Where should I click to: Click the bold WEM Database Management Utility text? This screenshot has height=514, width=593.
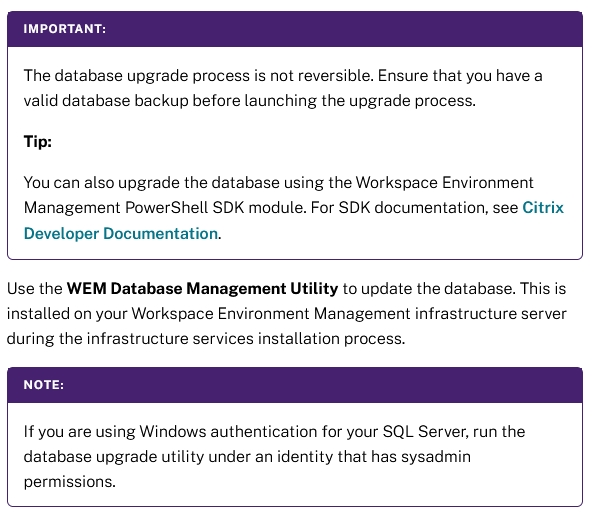[x=202, y=289]
